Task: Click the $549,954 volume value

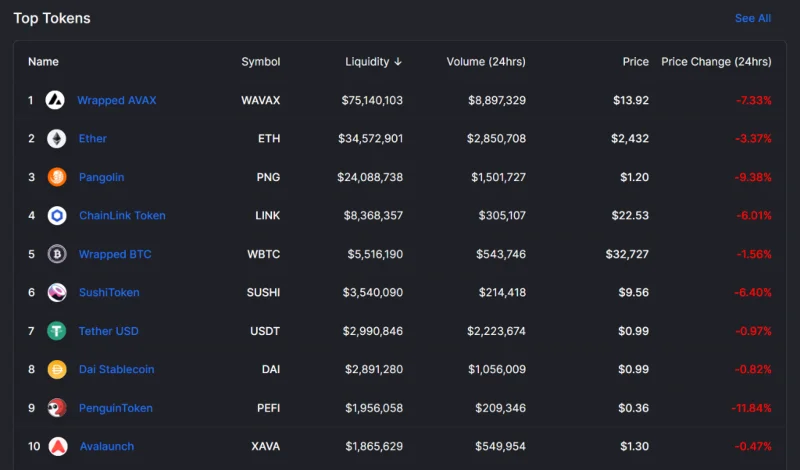Action: (x=501, y=447)
